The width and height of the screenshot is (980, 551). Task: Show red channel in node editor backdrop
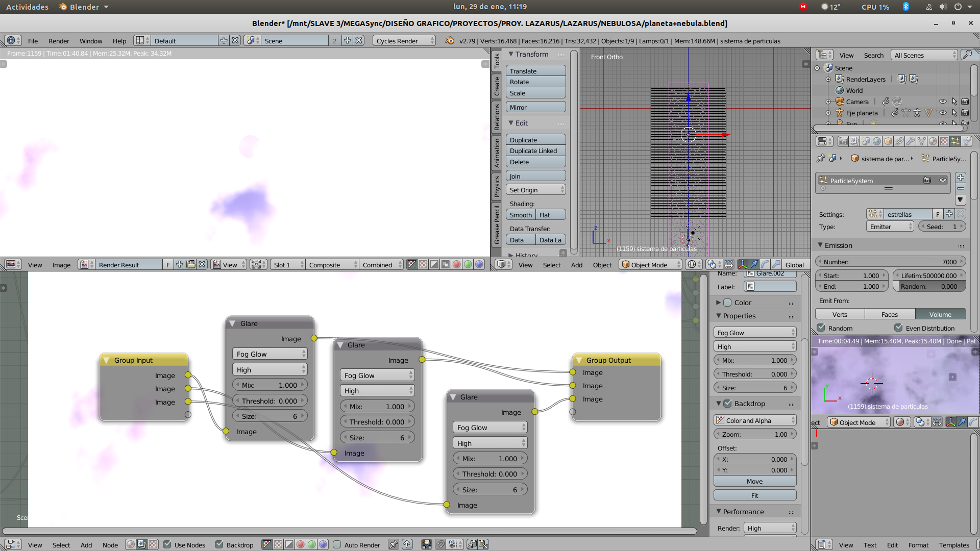pos(300,544)
